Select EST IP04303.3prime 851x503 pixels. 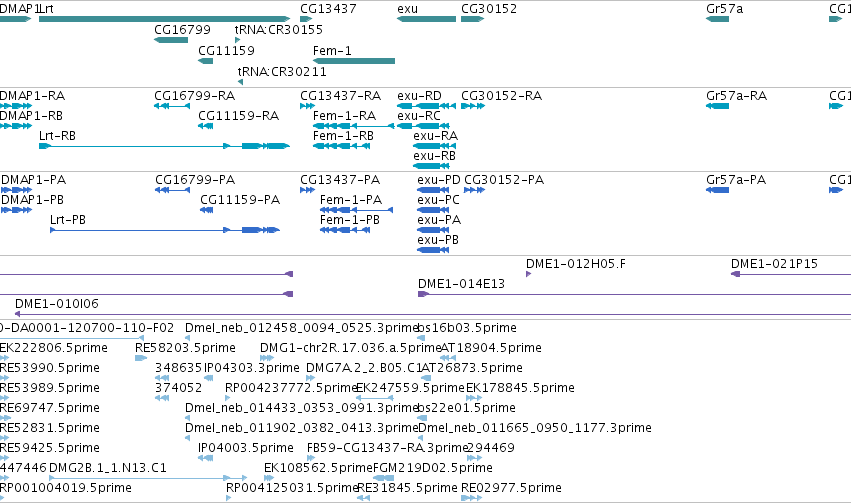pos(252,368)
